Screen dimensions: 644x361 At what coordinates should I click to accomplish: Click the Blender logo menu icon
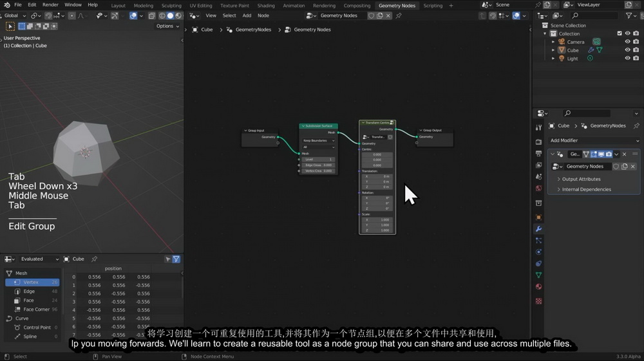(6, 5)
